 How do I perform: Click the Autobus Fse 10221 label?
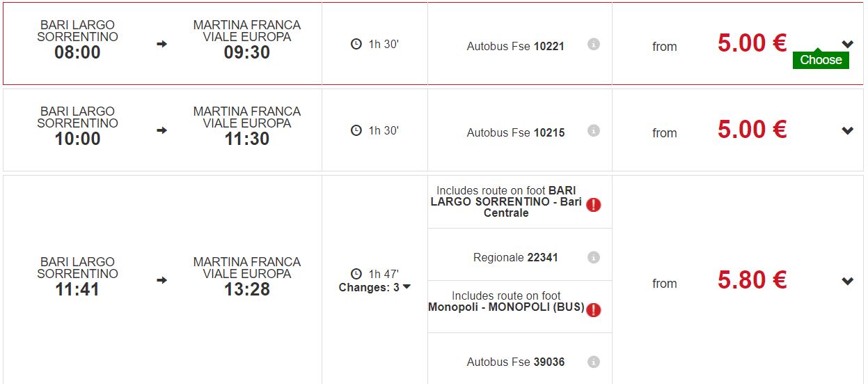coord(515,47)
